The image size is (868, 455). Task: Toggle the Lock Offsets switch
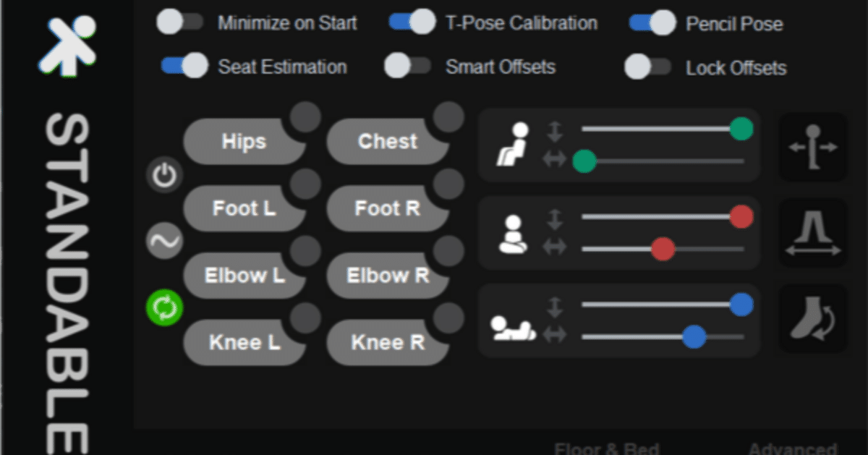pyautogui.click(x=648, y=67)
